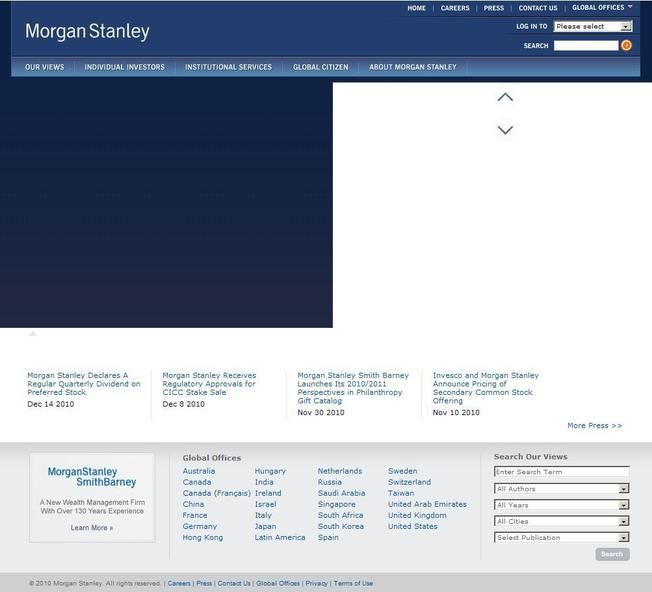Open the Select Publication dropdown
Screen dimensions: 652x592
click(561, 538)
